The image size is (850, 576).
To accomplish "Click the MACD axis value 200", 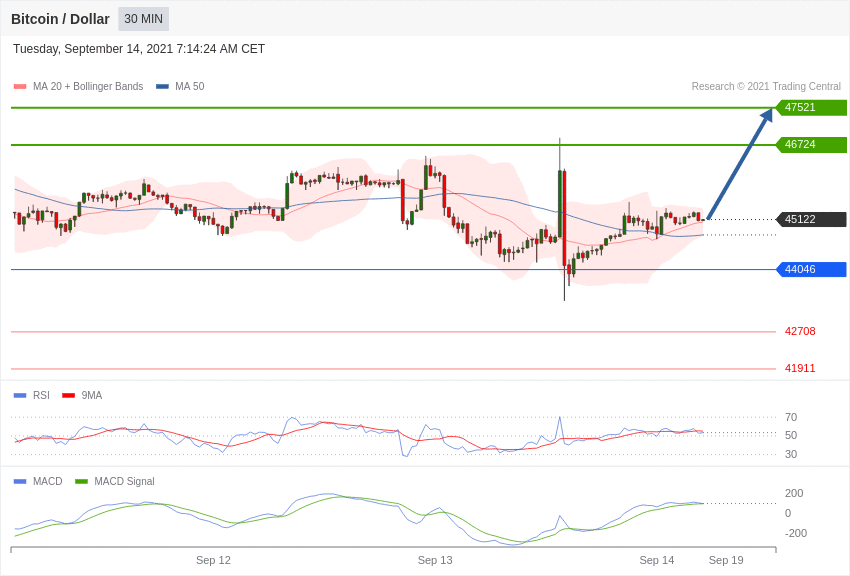I will pyautogui.click(x=794, y=493).
